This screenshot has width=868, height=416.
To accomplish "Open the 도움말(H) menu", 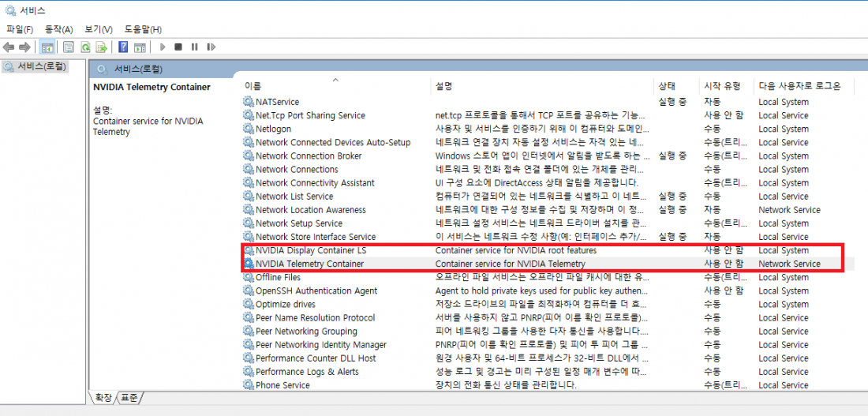I will (143, 28).
